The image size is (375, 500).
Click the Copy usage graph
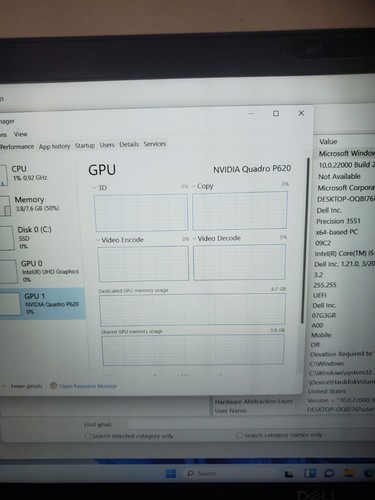239,211
